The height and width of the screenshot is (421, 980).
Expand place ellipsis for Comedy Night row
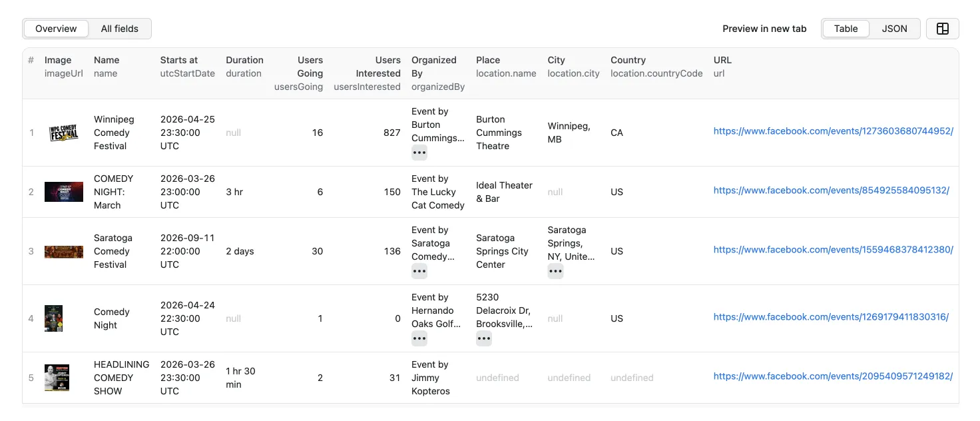click(x=484, y=338)
